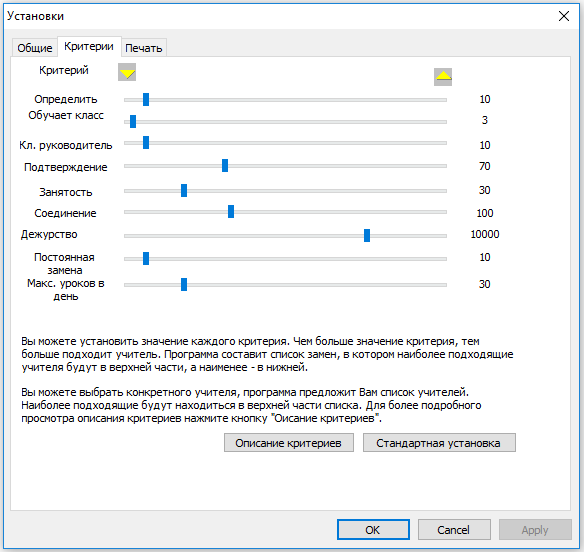This screenshot has height=552, width=584.
Task: Click the Cancel button
Action: (x=454, y=529)
